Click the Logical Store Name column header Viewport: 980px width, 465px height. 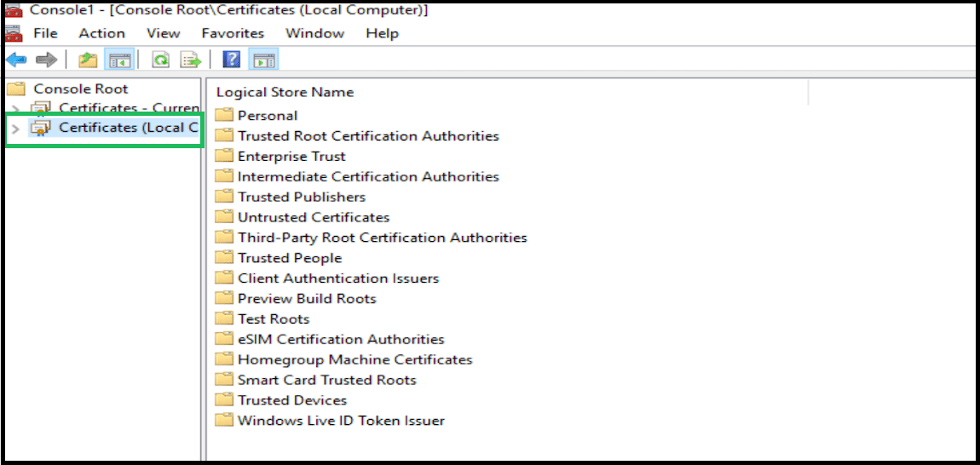(285, 92)
